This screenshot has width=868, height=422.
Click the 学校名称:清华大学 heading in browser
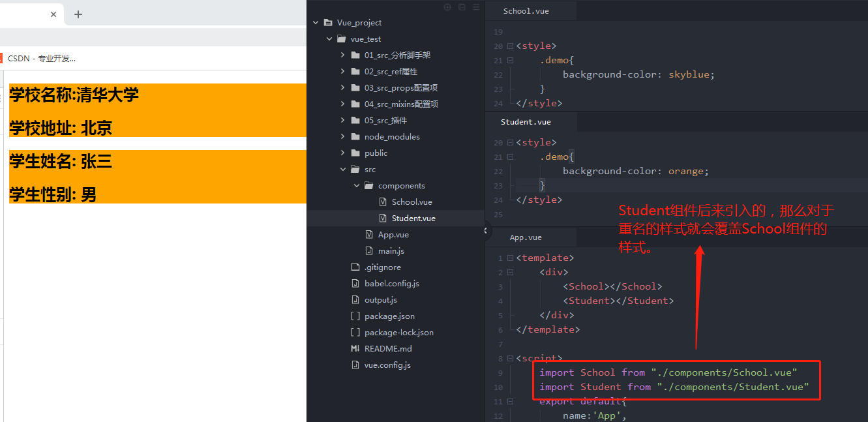tap(74, 95)
